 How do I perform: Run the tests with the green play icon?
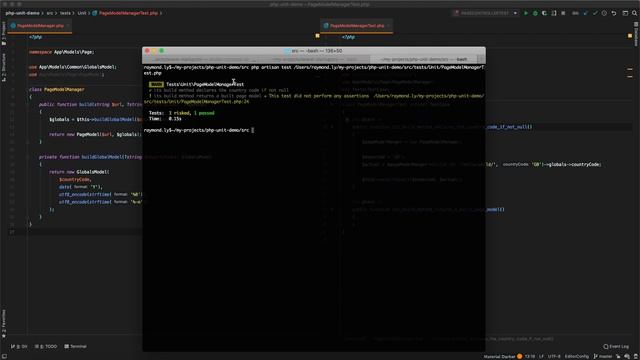pyautogui.click(x=526, y=13)
